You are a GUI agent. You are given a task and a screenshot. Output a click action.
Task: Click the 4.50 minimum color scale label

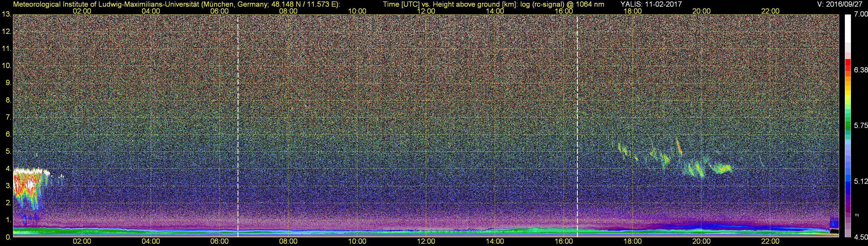(860, 237)
